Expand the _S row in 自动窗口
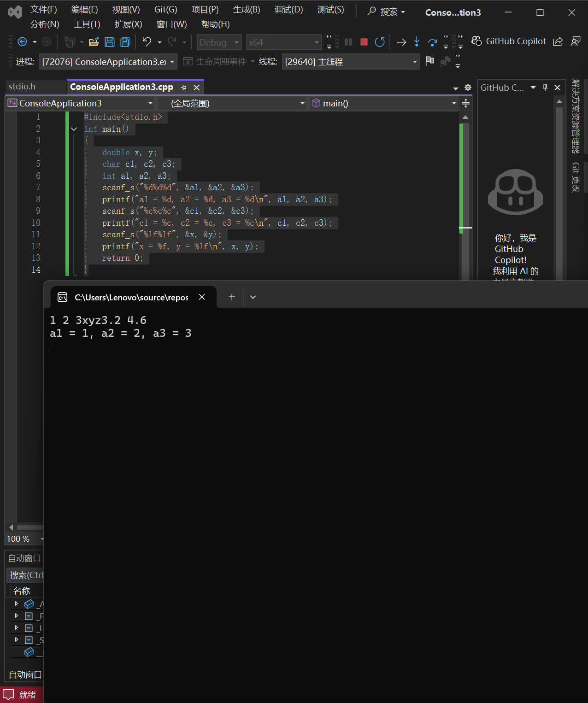This screenshot has width=588, height=703. (17, 639)
